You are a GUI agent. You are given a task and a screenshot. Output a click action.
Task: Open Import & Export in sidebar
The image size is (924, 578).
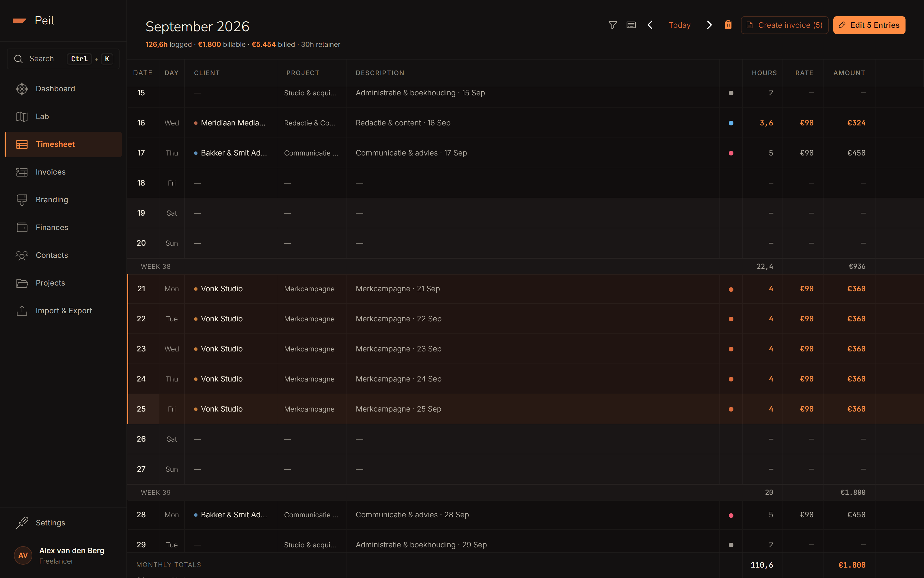[63, 310]
